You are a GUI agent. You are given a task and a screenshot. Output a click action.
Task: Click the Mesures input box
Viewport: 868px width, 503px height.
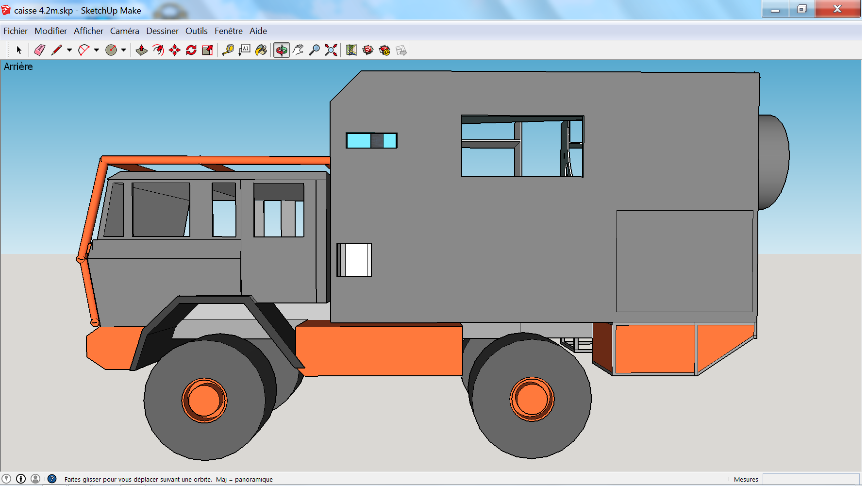tap(810, 479)
